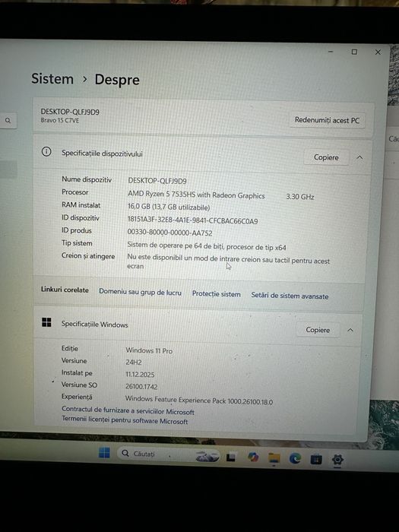399x532 pixels.
Task: Click the Procesor label
Action: [x=75, y=192]
